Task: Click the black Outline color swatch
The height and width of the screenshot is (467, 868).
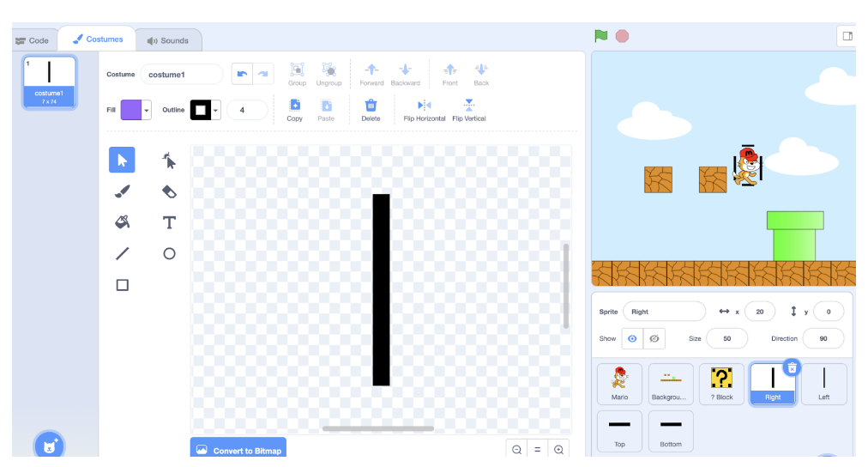Action: point(201,110)
